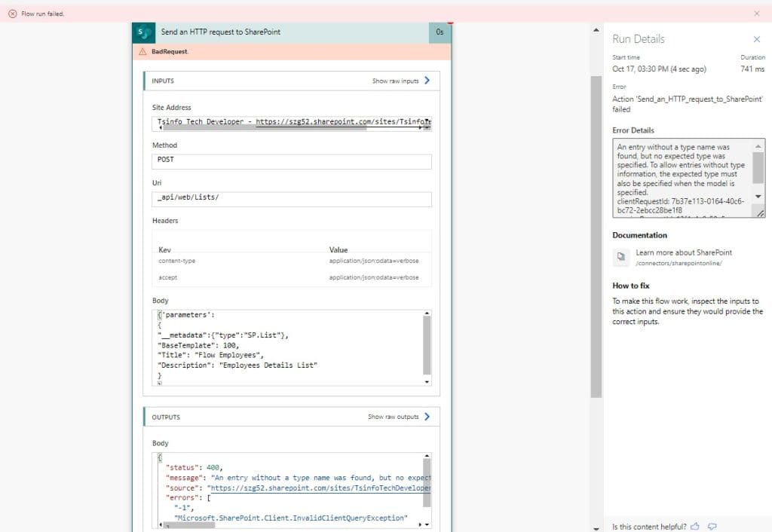The height and width of the screenshot is (532, 772).
Task: Click the accept header key
Action: pyautogui.click(x=168, y=277)
